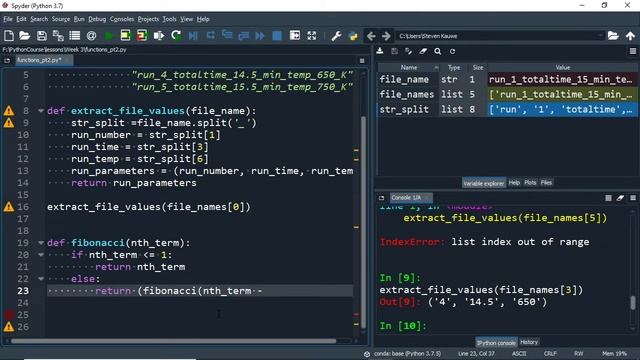Open the Debug menu
640x360 pixels.
point(97,19)
